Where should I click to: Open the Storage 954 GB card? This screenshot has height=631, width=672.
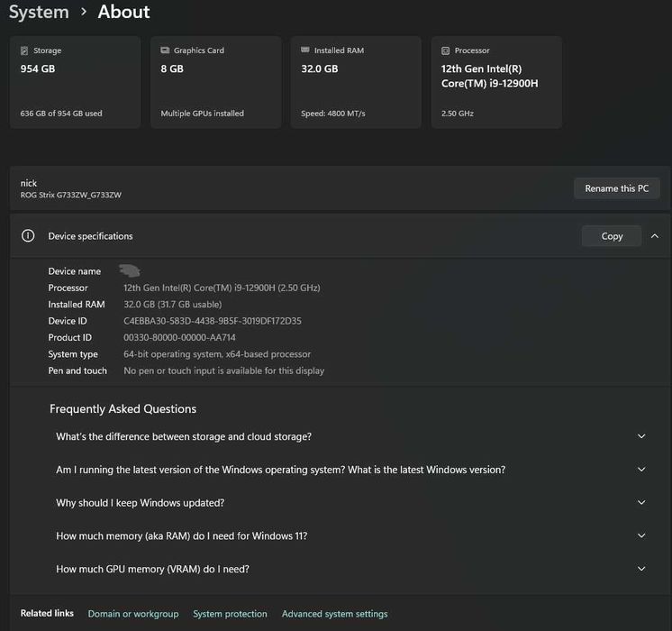[75, 82]
